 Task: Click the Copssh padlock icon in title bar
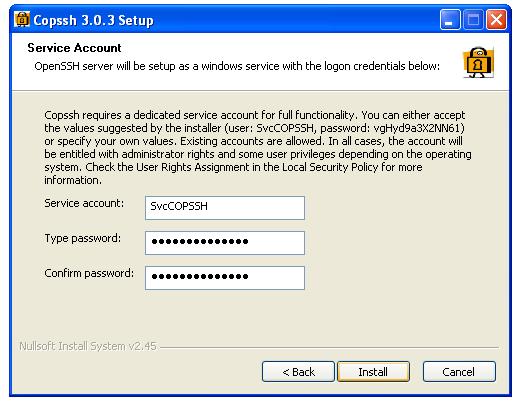tap(22, 19)
